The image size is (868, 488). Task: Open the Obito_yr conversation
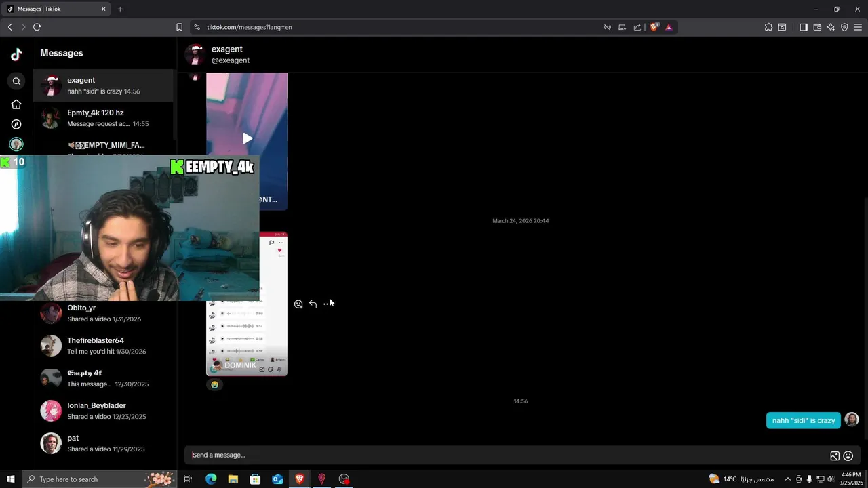[103, 313]
